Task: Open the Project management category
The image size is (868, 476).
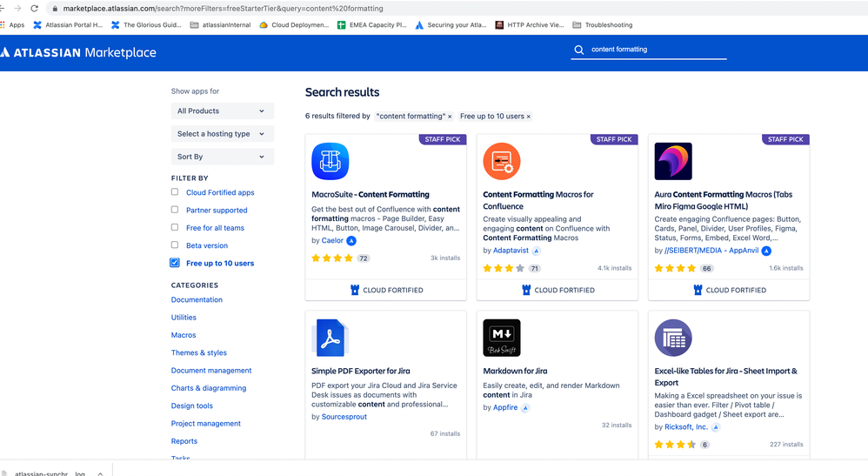Action: tap(206, 424)
